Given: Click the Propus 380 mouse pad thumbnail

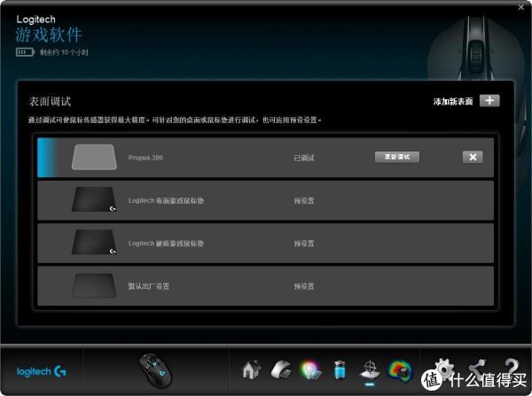Looking at the screenshot, I should point(94,157).
